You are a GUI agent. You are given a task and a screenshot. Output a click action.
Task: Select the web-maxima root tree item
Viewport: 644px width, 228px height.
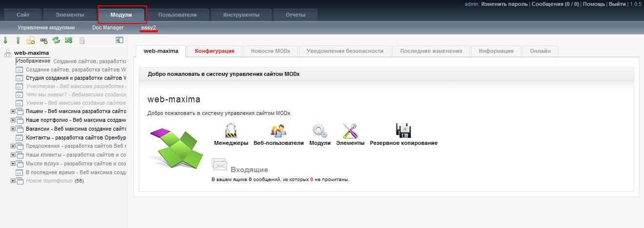click(x=31, y=53)
